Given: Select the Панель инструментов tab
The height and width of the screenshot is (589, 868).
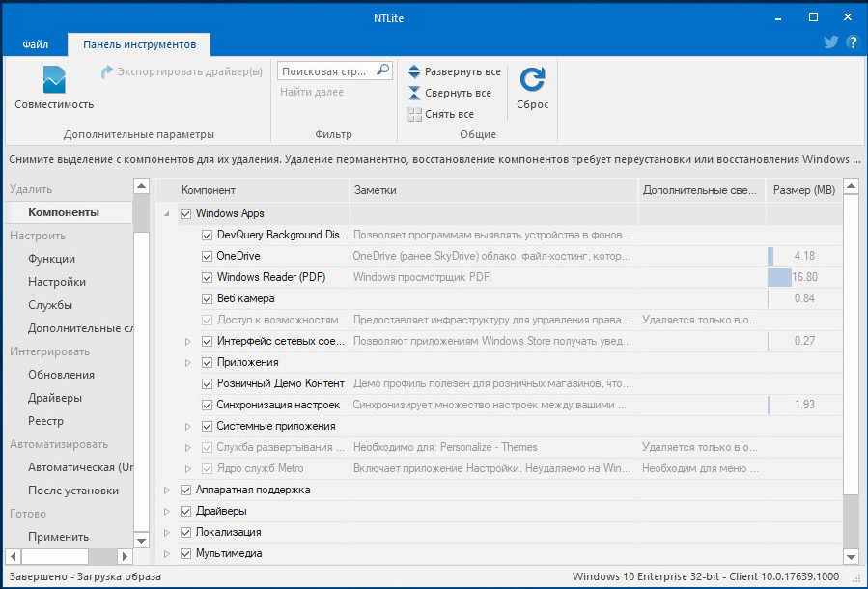Looking at the screenshot, I should click(139, 44).
